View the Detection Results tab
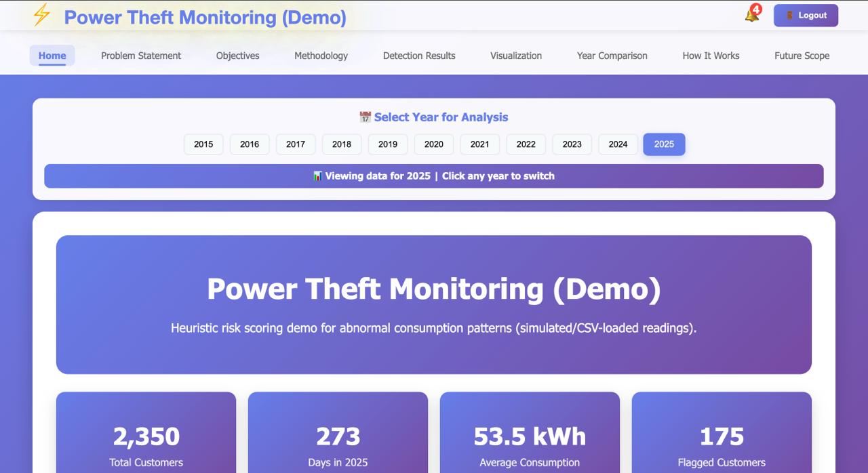Screen dimensions: 868x473 click(x=419, y=56)
